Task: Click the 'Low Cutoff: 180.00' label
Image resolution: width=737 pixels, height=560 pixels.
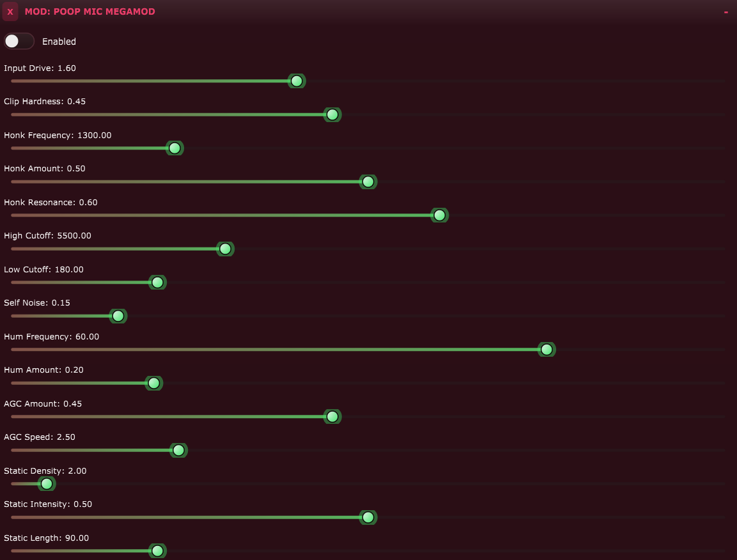Action: [43, 270]
